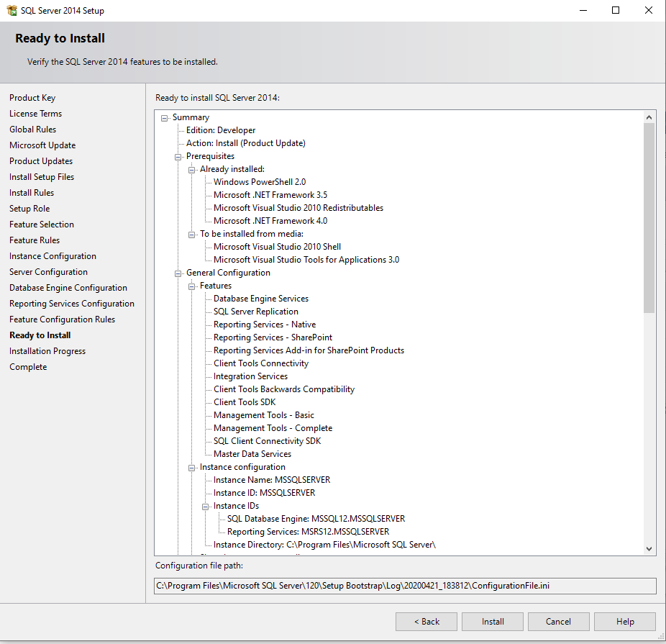
Task: Select the Microsoft Update step
Action: (x=42, y=145)
